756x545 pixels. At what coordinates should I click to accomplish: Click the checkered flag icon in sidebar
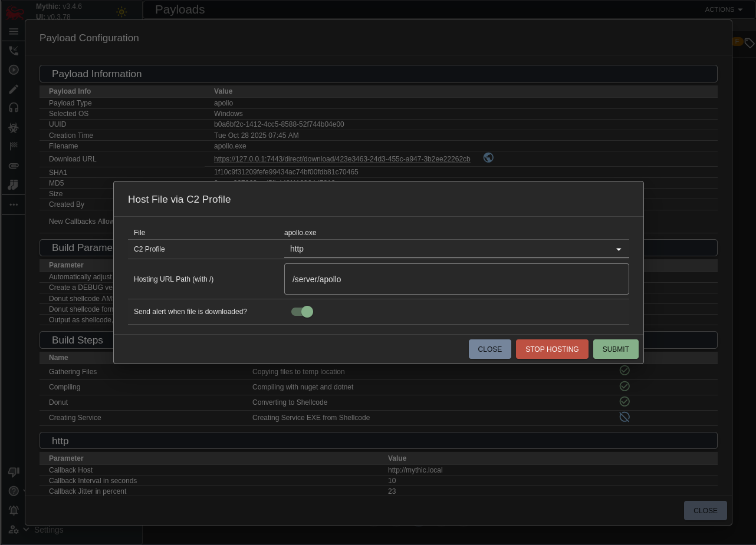14,147
